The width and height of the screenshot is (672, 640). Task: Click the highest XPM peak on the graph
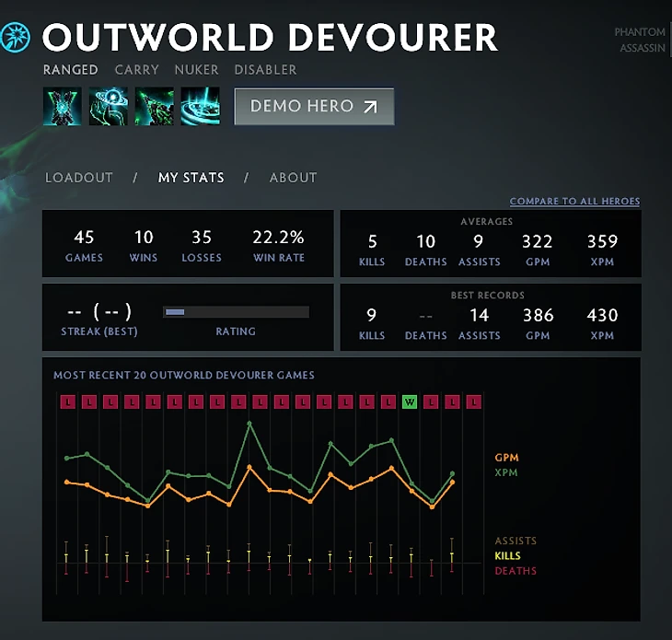point(249,423)
